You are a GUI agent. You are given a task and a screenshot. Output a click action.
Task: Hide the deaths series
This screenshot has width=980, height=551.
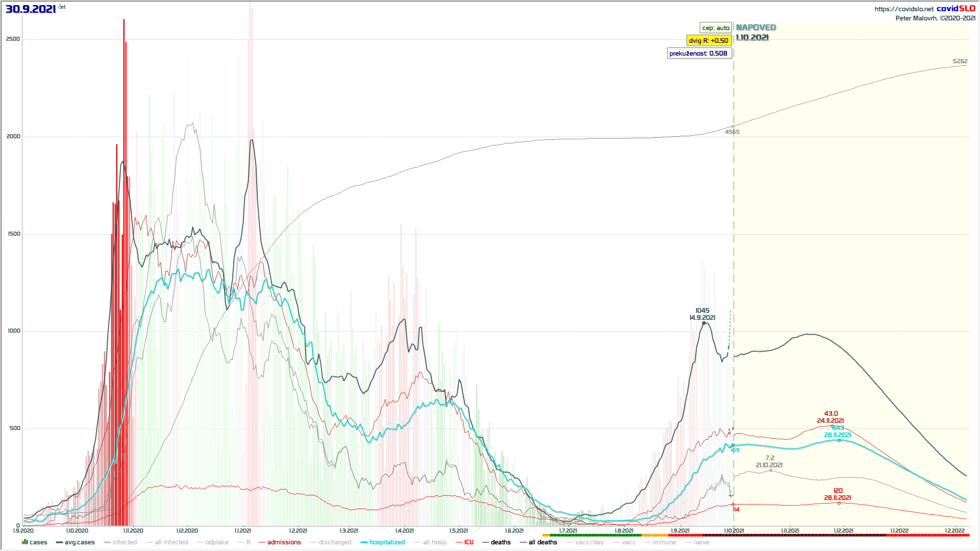tap(496, 542)
